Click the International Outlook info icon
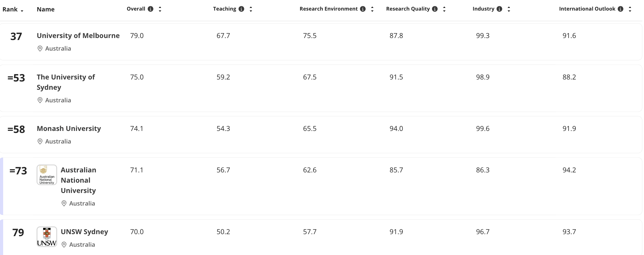Image resolution: width=644 pixels, height=255 pixels. point(621,9)
